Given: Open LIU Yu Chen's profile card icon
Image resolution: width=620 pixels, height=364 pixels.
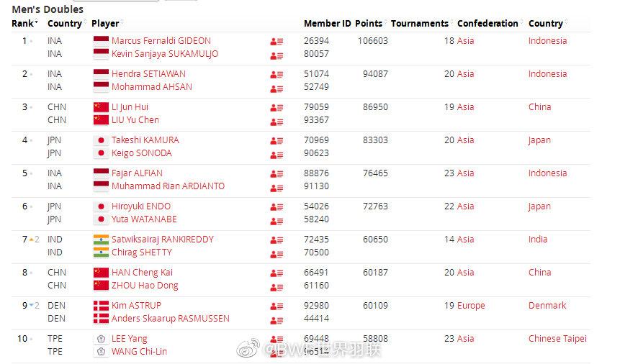Looking at the screenshot, I should [x=277, y=122].
